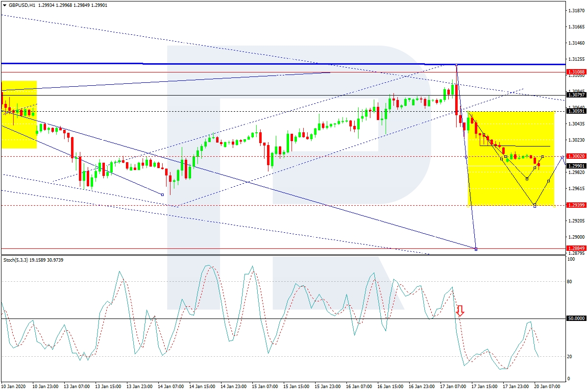This screenshot has width=588, height=392.
Task: Click the open price value 1.29934
Action: tap(47, 5)
